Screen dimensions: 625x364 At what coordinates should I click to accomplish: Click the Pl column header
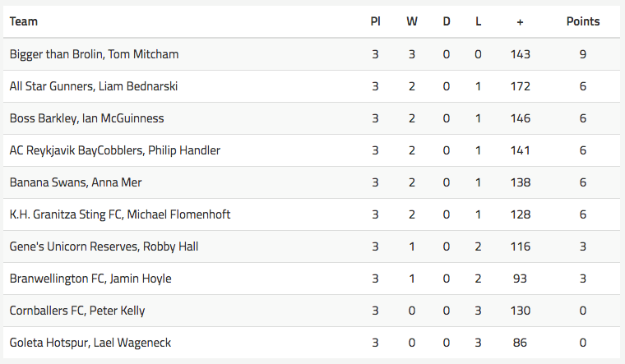tap(375, 21)
